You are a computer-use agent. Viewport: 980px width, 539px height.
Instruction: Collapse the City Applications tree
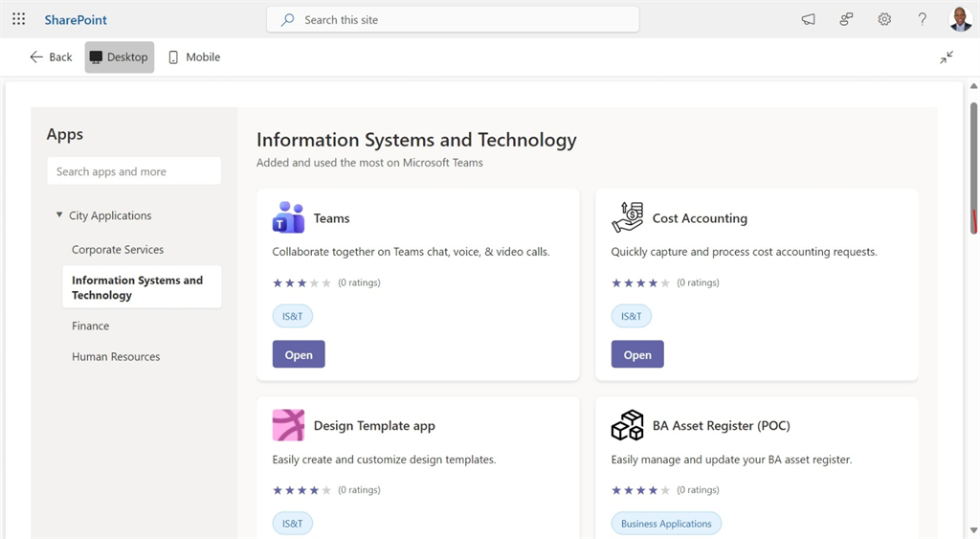pos(59,215)
